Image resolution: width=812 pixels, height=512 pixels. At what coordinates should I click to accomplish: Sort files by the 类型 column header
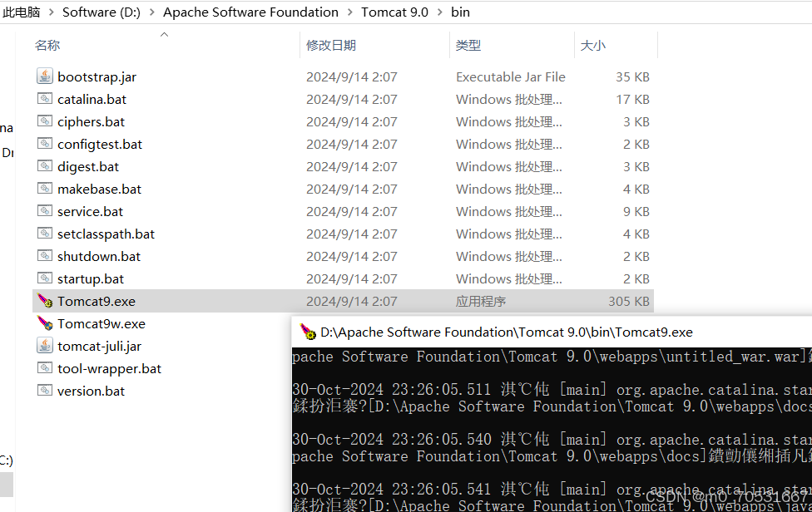point(468,46)
